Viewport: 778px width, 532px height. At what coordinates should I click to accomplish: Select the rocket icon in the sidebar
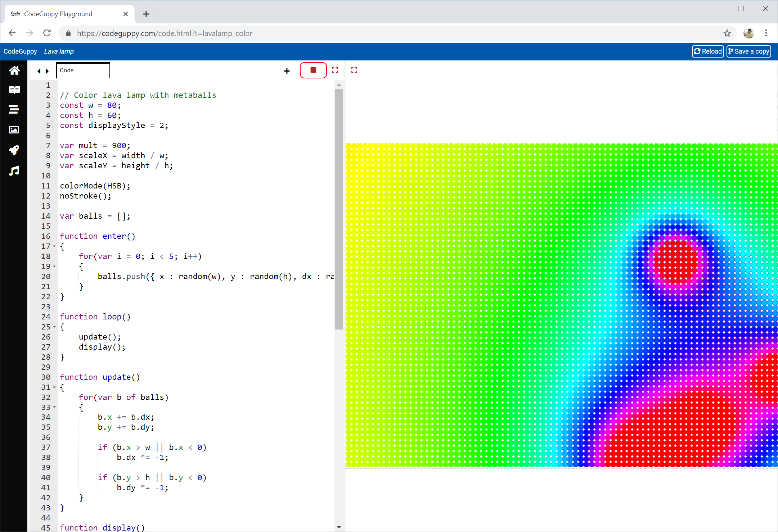[14, 150]
